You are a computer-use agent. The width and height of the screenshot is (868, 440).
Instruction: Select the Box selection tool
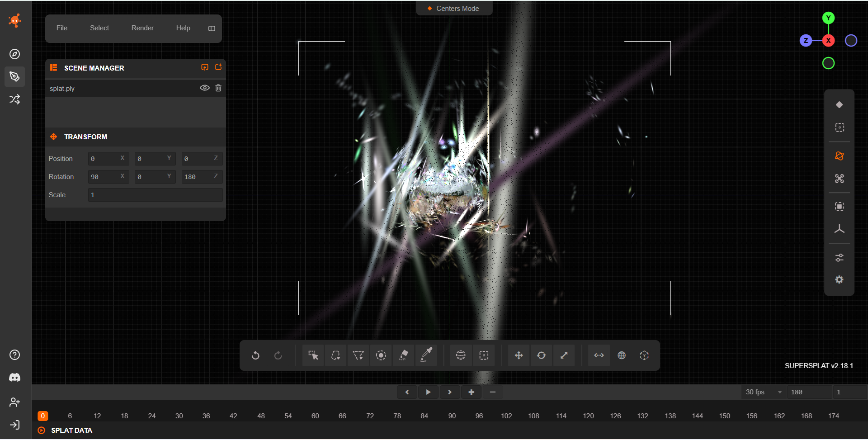[484, 355]
